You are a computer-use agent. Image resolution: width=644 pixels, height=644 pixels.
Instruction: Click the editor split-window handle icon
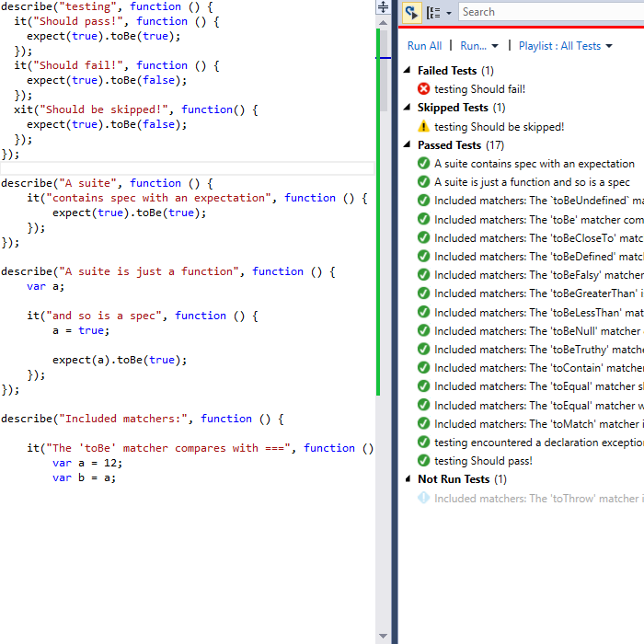point(383,7)
